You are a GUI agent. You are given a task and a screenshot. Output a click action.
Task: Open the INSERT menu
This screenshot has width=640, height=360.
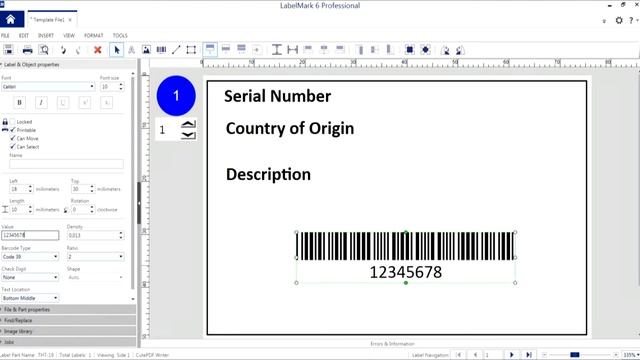46,36
